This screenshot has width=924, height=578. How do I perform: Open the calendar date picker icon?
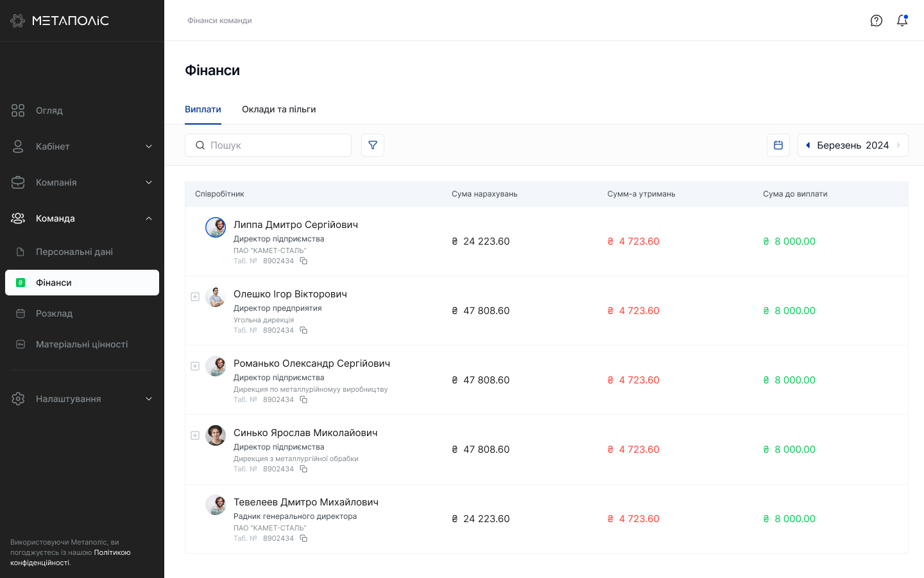[x=778, y=145]
